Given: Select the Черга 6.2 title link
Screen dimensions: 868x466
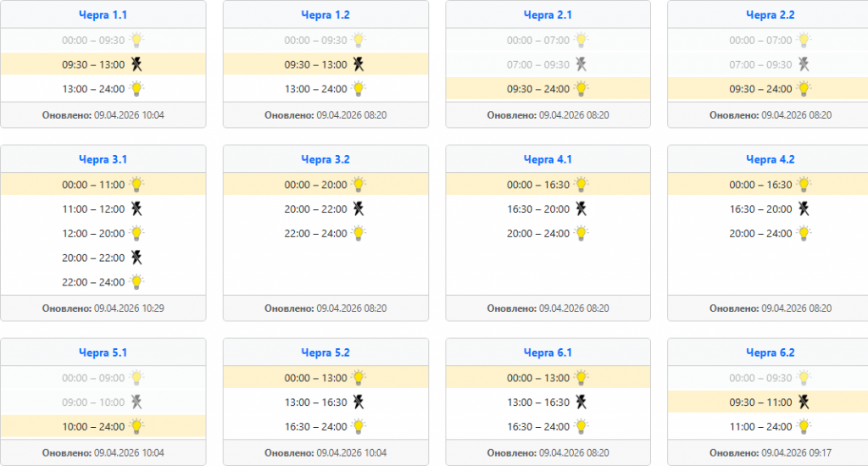Looking at the screenshot, I should pos(770,352).
